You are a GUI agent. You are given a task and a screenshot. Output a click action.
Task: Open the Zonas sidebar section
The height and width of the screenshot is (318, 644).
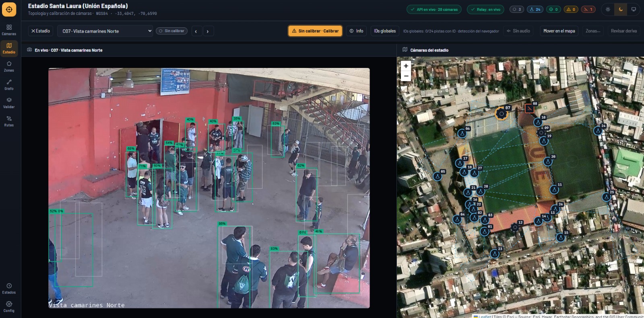[x=9, y=66]
